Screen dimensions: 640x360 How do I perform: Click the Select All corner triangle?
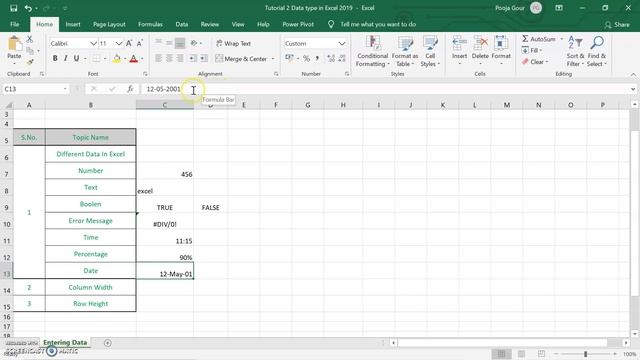[8, 105]
